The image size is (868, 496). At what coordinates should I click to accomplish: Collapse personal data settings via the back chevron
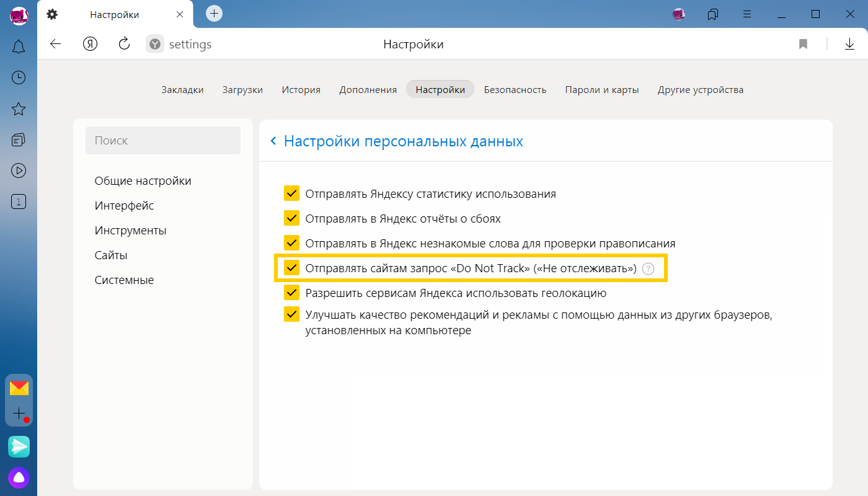[x=272, y=141]
